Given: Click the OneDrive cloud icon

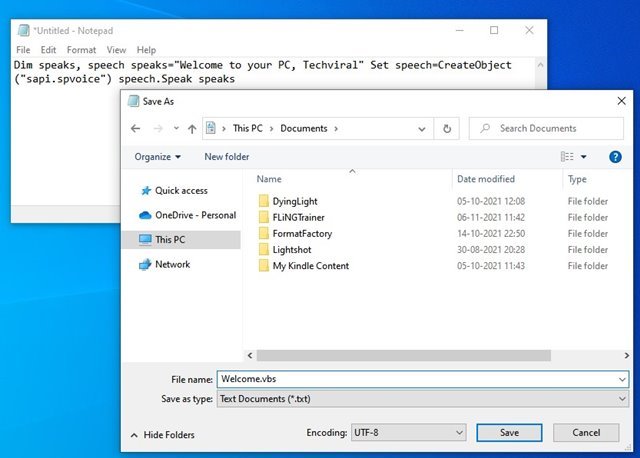Looking at the screenshot, I should tap(145, 215).
